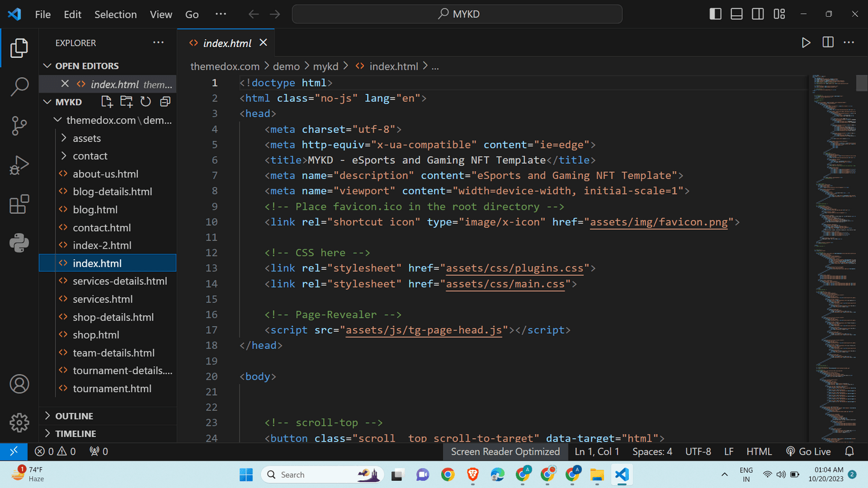Viewport: 868px width, 488px height.
Task: Click New Folder icon in MYKD header
Action: click(x=127, y=102)
